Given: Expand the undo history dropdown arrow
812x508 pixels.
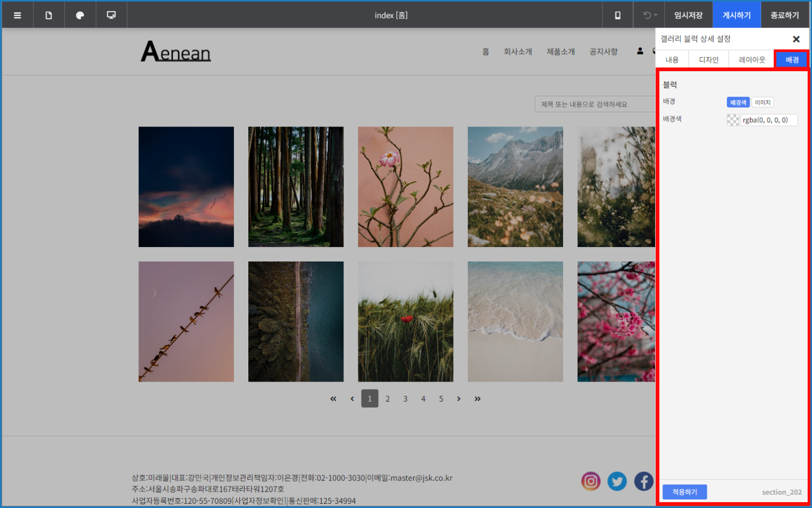Looking at the screenshot, I should (656, 15).
